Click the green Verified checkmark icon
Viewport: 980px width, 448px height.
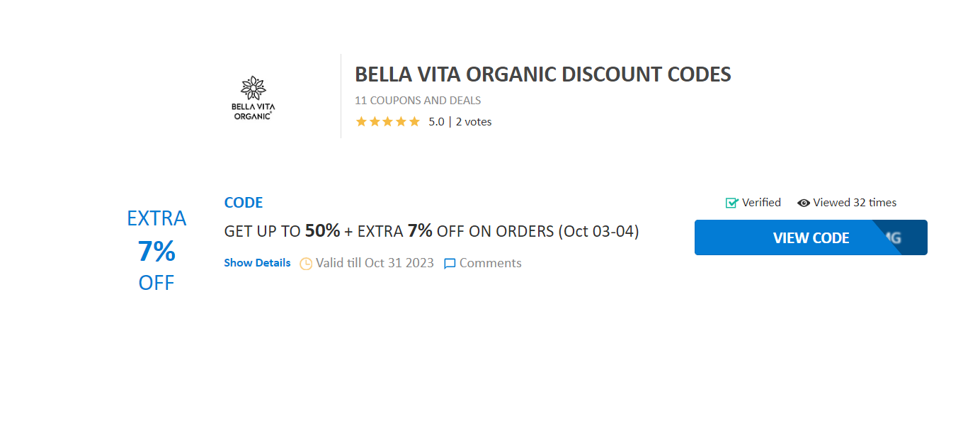pos(732,203)
